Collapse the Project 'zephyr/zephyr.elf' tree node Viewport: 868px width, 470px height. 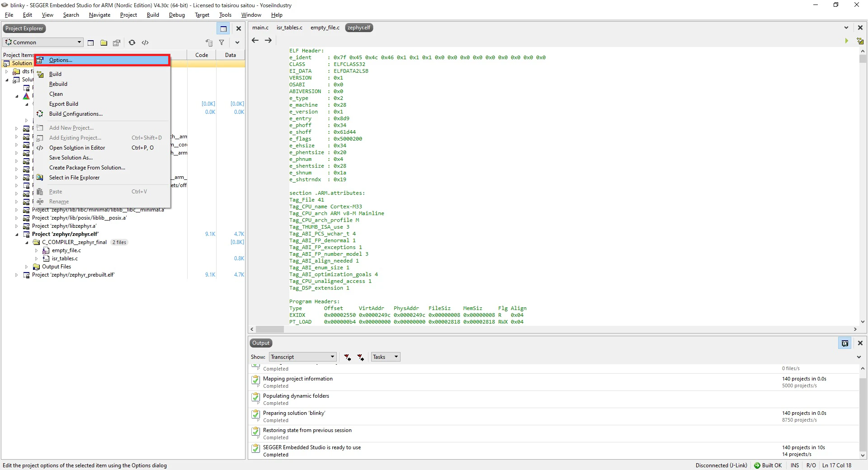[x=17, y=235]
